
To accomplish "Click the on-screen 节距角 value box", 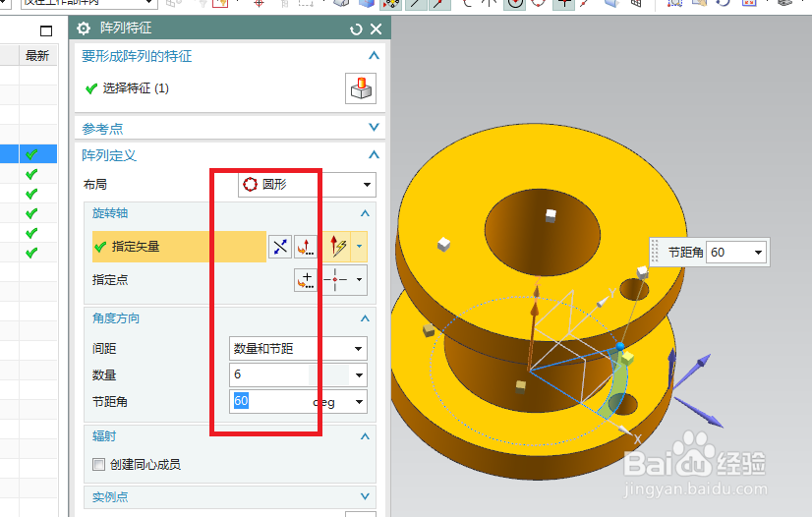I will (729, 253).
